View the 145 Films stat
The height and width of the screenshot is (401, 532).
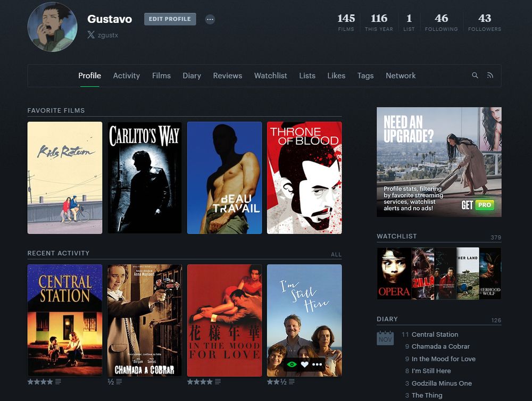pos(346,22)
